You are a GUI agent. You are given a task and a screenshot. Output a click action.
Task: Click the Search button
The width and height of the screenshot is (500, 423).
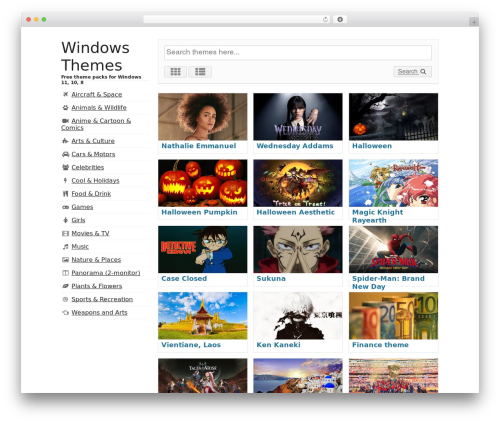[x=412, y=72]
